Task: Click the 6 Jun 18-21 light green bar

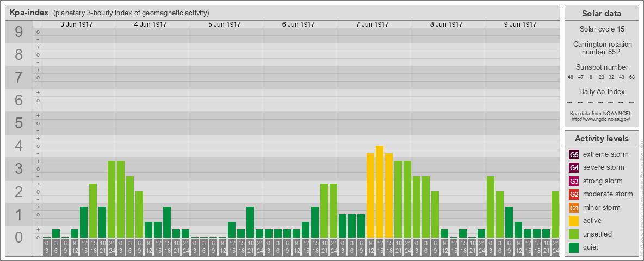Action: [x=324, y=211]
